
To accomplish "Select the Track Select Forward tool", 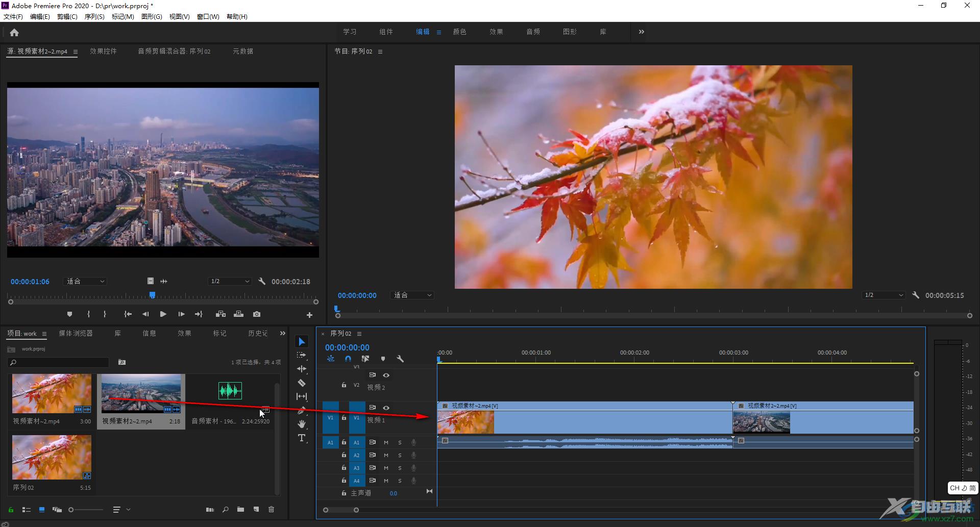I will [302, 355].
